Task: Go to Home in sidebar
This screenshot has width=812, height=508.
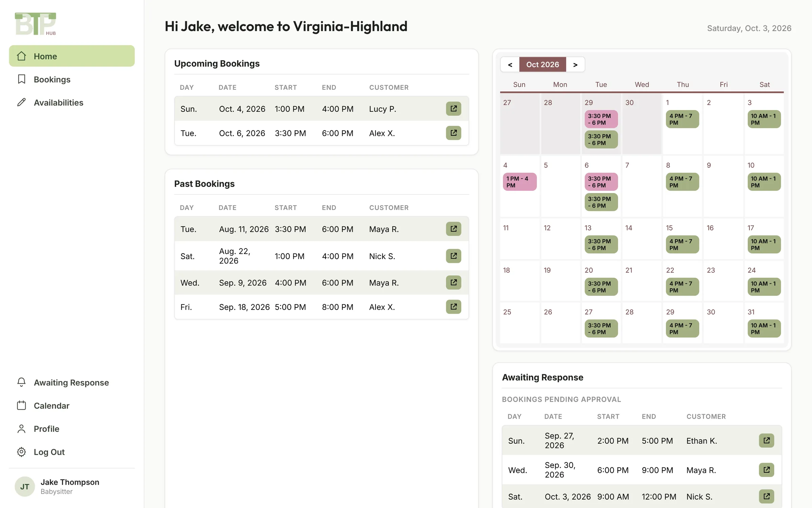Action: coord(72,56)
